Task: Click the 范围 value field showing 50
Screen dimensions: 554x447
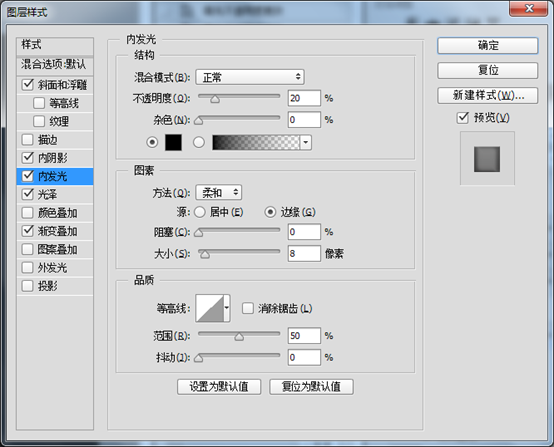Action: [x=304, y=335]
